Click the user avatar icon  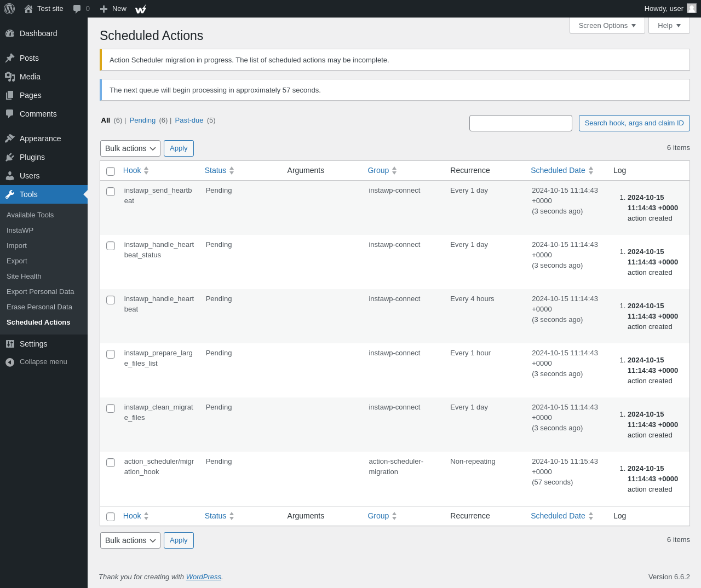coord(692,8)
